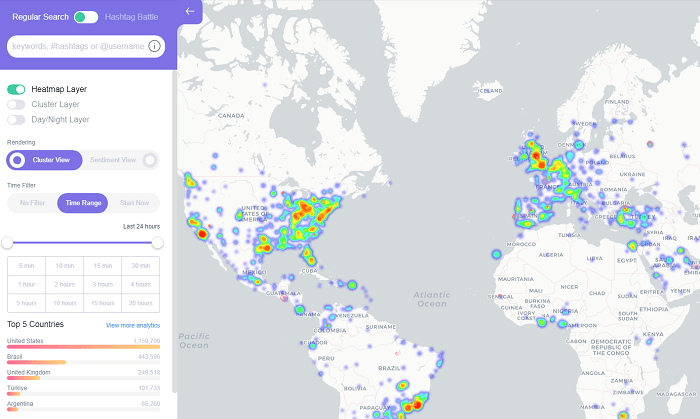The image size is (700, 419).
Task: Select Cluster View rendering
Action: [x=45, y=160]
